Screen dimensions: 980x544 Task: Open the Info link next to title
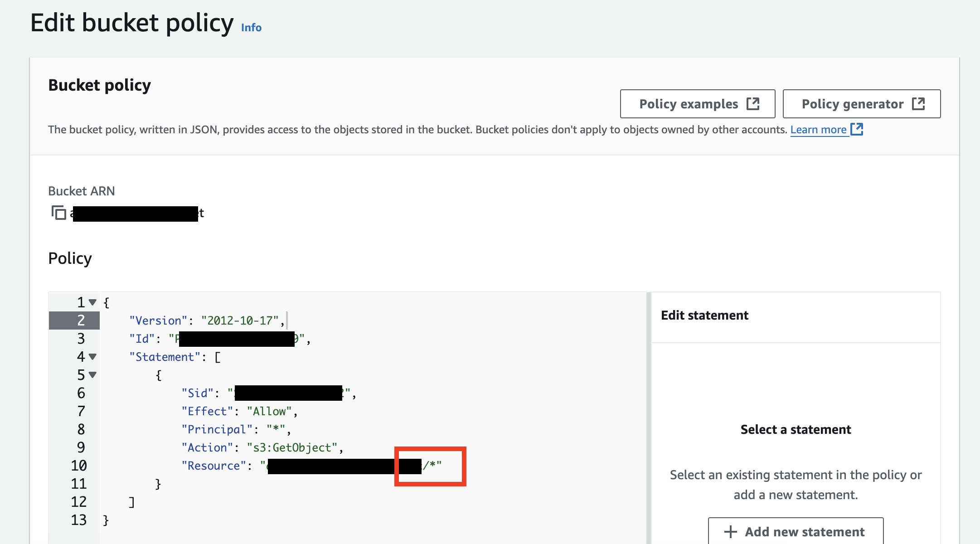(251, 28)
